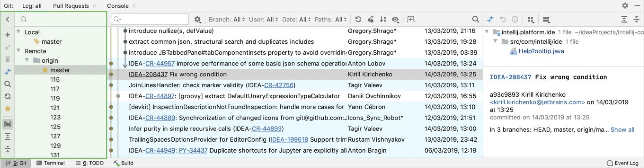
Task: Collapse the Remote node in the branches tree
Action: point(19,51)
